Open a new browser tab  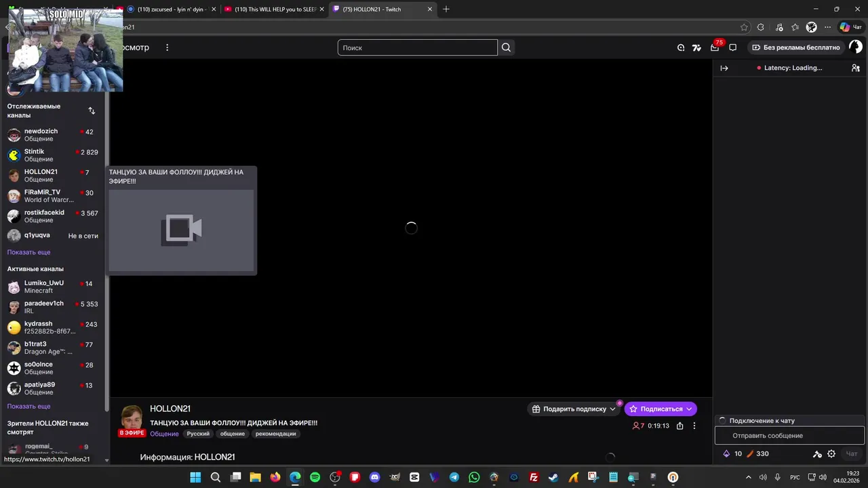click(x=446, y=9)
